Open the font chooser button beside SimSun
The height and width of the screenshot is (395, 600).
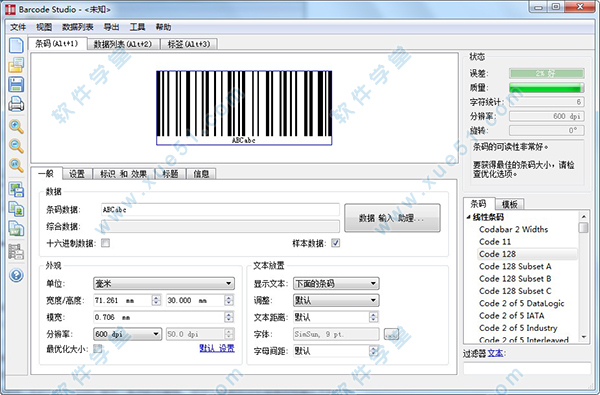tap(391, 334)
